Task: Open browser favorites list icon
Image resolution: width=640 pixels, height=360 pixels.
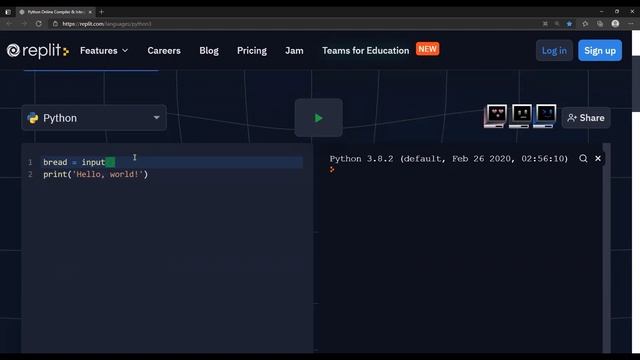Action: tap(585, 24)
